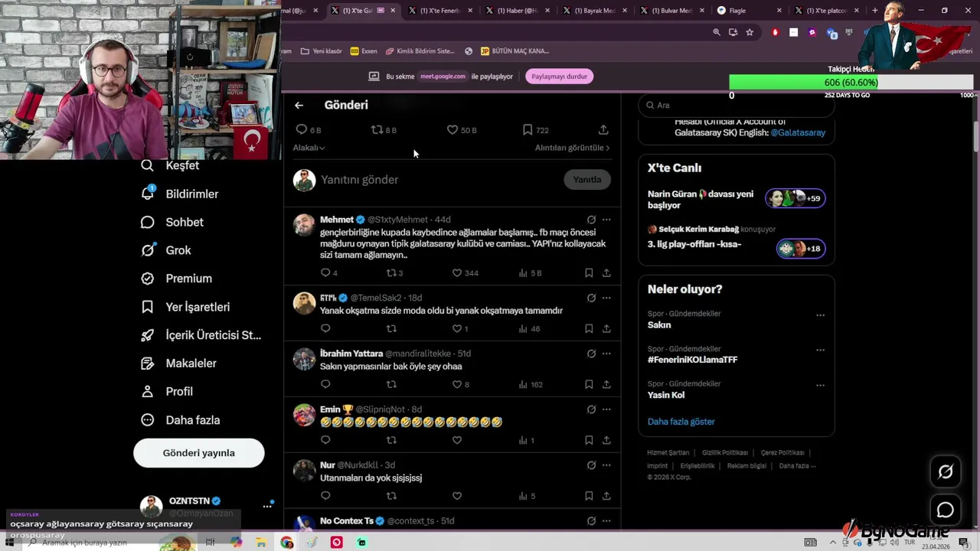980x551 pixels.
Task: View analytics 5 B on Mehmet's reply
Action: [x=530, y=273]
